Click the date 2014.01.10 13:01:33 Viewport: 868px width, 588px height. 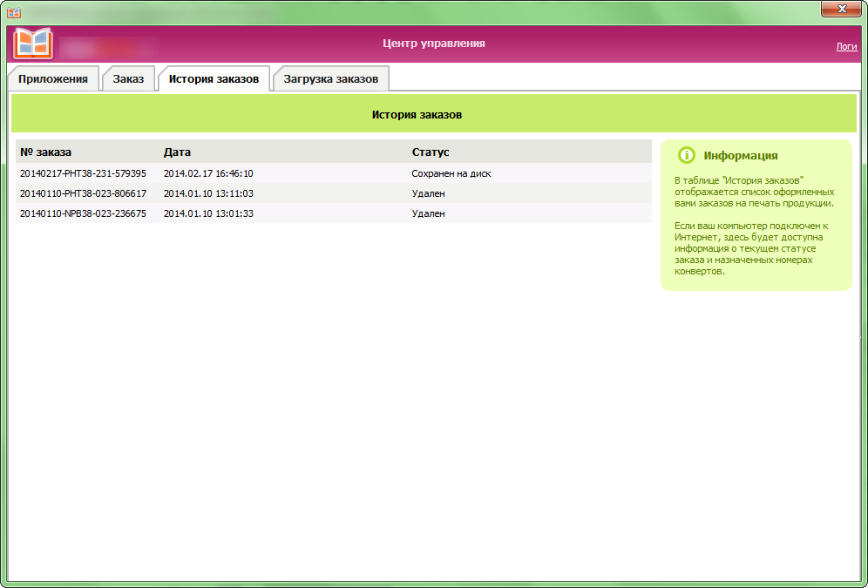(208, 213)
